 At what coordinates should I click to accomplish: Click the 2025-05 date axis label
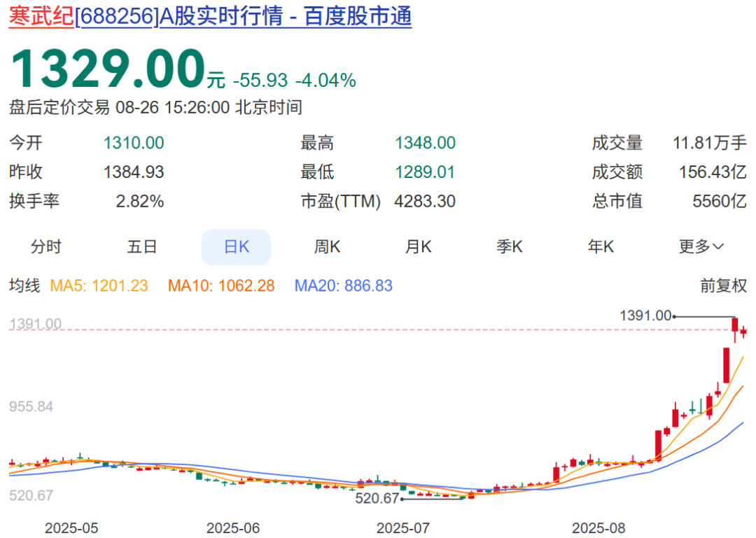click(71, 528)
